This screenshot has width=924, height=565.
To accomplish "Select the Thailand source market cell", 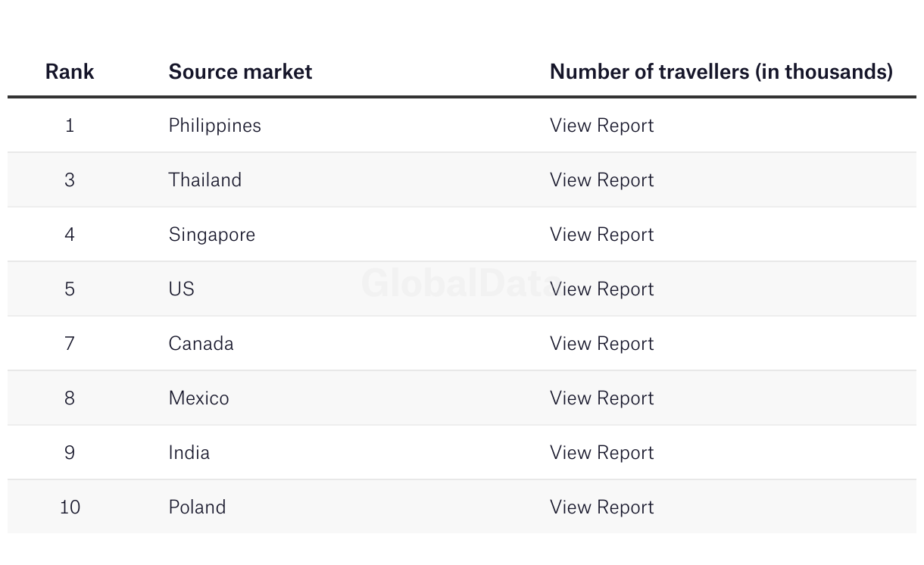I will click(x=204, y=180).
